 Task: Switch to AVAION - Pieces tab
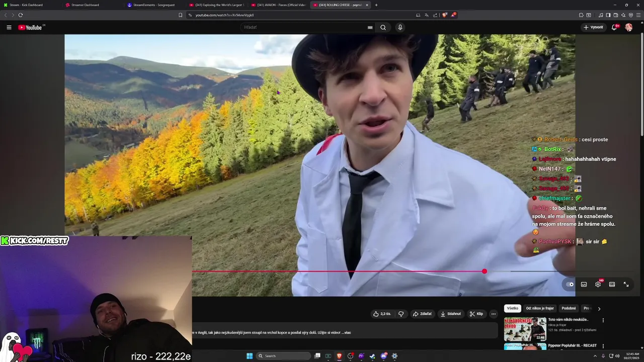tap(278, 5)
